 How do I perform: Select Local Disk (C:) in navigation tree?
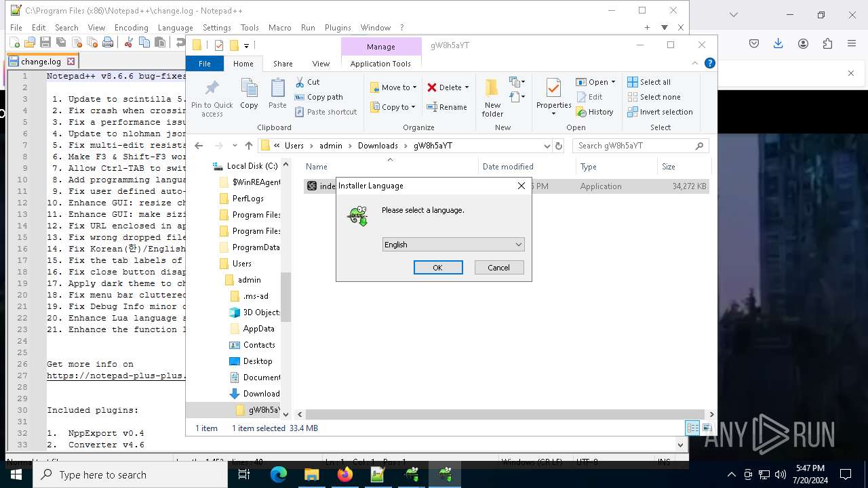click(252, 166)
